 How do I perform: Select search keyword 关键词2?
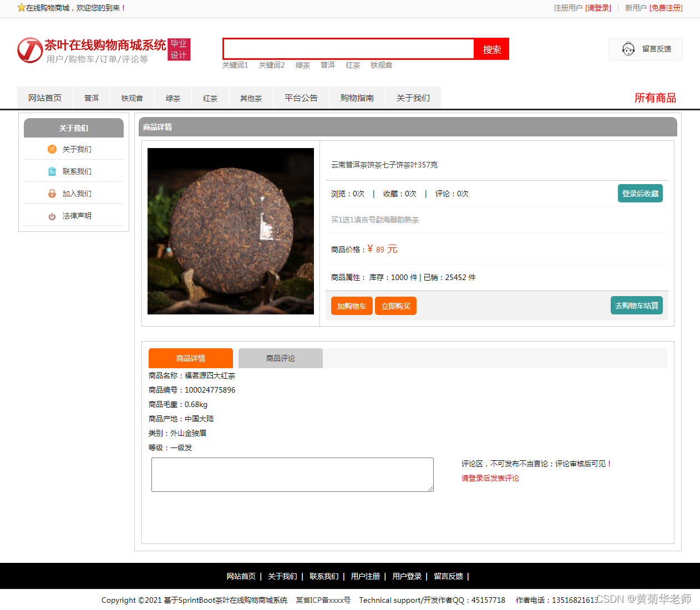pyautogui.click(x=272, y=65)
